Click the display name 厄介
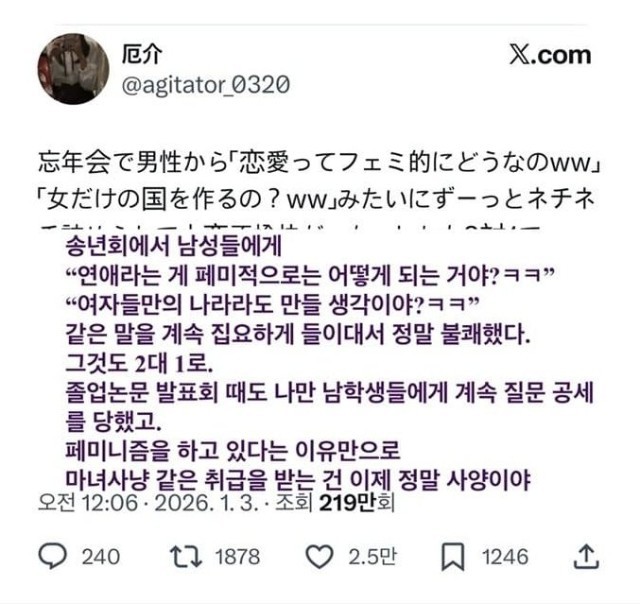This screenshot has width=640, height=604. 142,54
